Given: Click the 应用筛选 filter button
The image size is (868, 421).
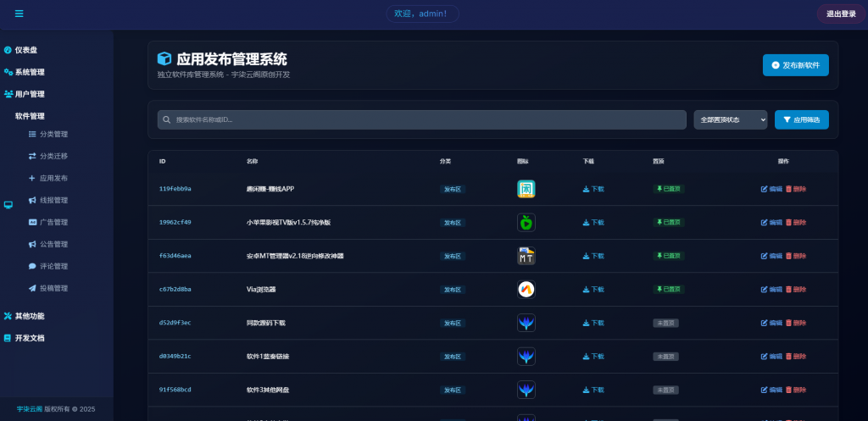Looking at the screenshot, I should click(802, 119).
